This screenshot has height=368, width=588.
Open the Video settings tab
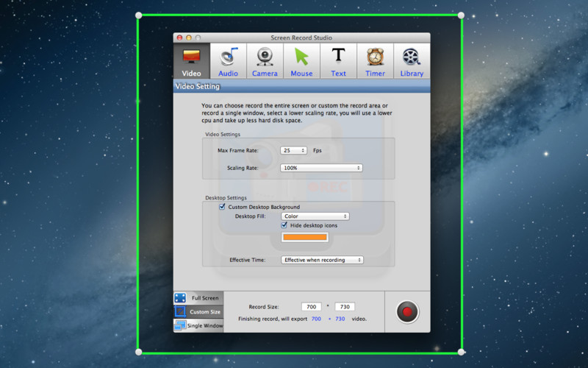pos(192,61)
